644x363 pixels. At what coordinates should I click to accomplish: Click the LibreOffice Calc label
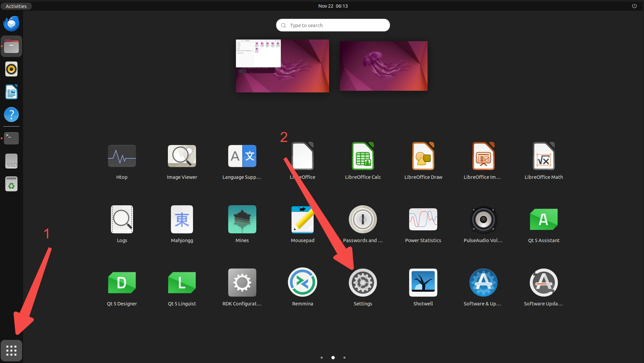[363, 177]
